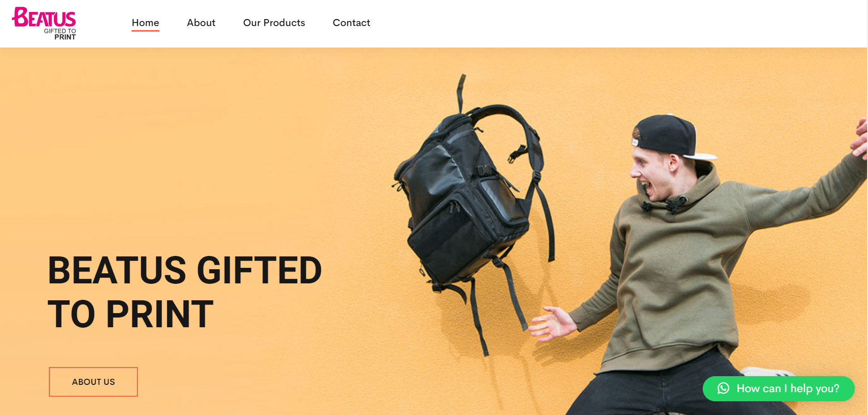Viewport: 868px width, 415px height.
Task: Open the "How can I help you?" chat
Action: (779, 388)
